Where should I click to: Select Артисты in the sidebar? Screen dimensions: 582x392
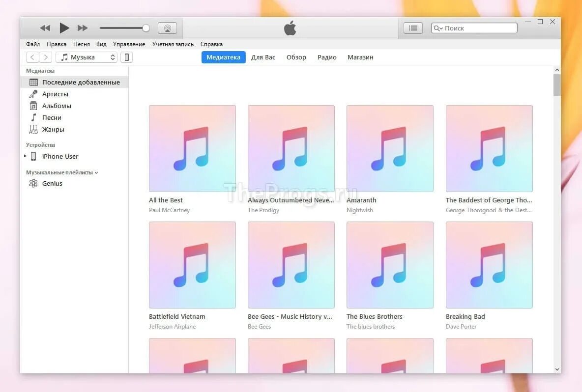point(56,94)
